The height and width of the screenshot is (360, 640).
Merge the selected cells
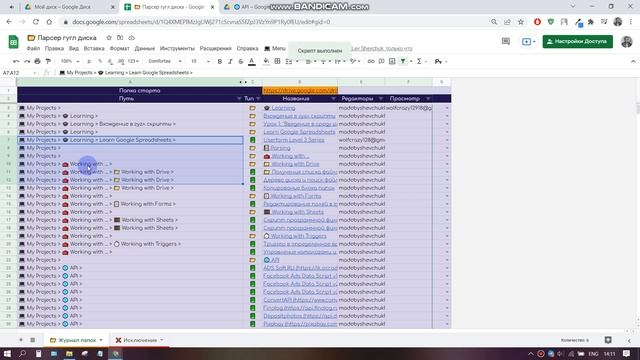point(289,61)
